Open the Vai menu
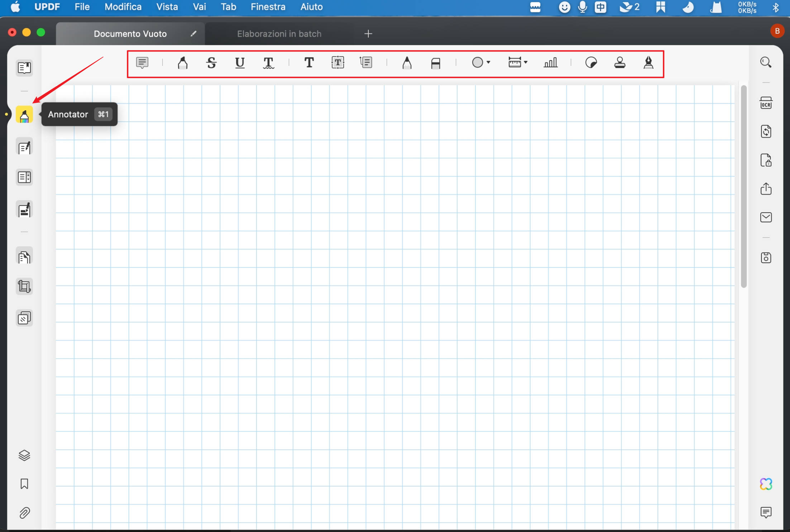 point(199,7)
